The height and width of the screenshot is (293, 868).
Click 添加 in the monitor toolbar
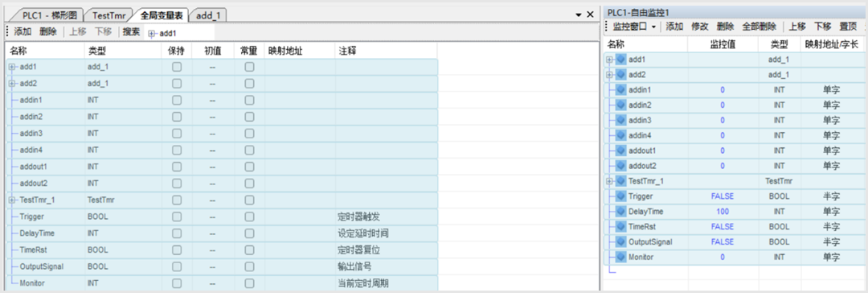coord(674,27)
